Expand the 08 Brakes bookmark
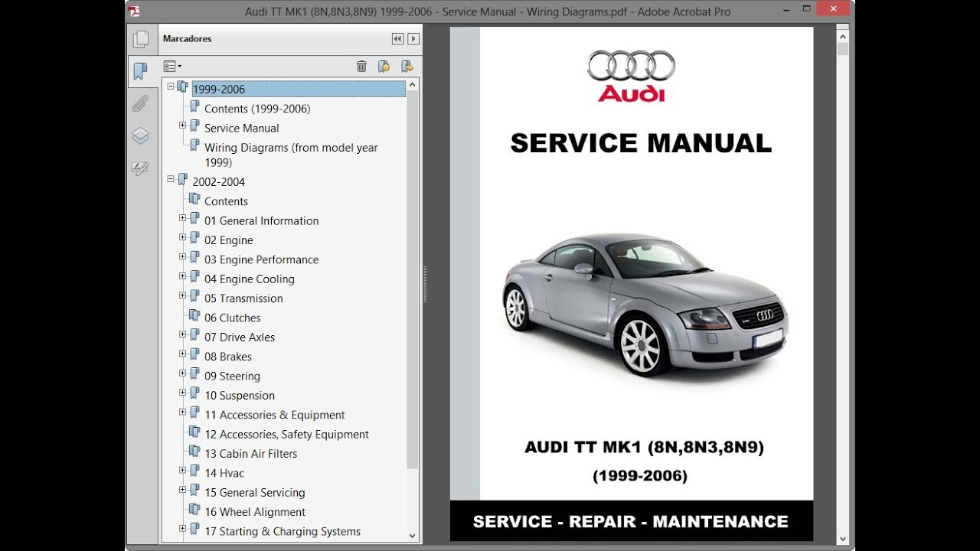 click(x=183, y=354)
